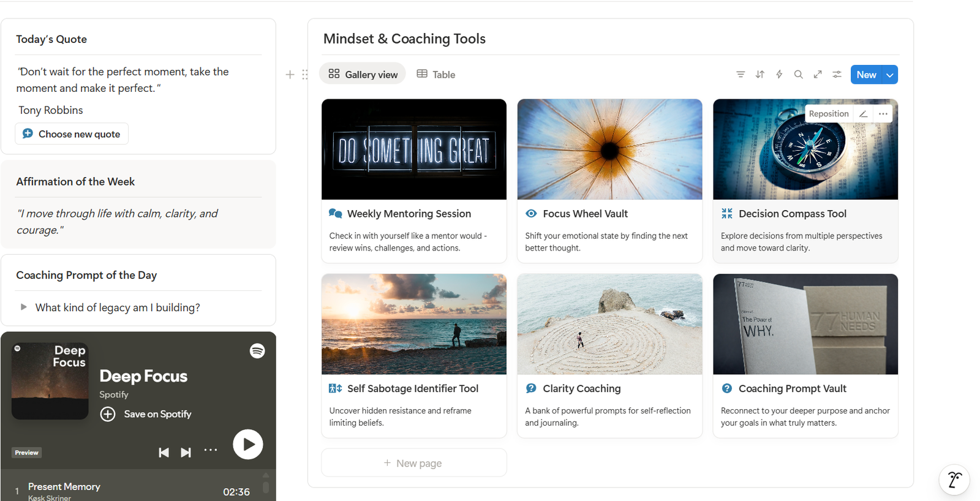980x501 pixels.
Task: Open Weekly Mentoring Session title
Action: (409, 214)
